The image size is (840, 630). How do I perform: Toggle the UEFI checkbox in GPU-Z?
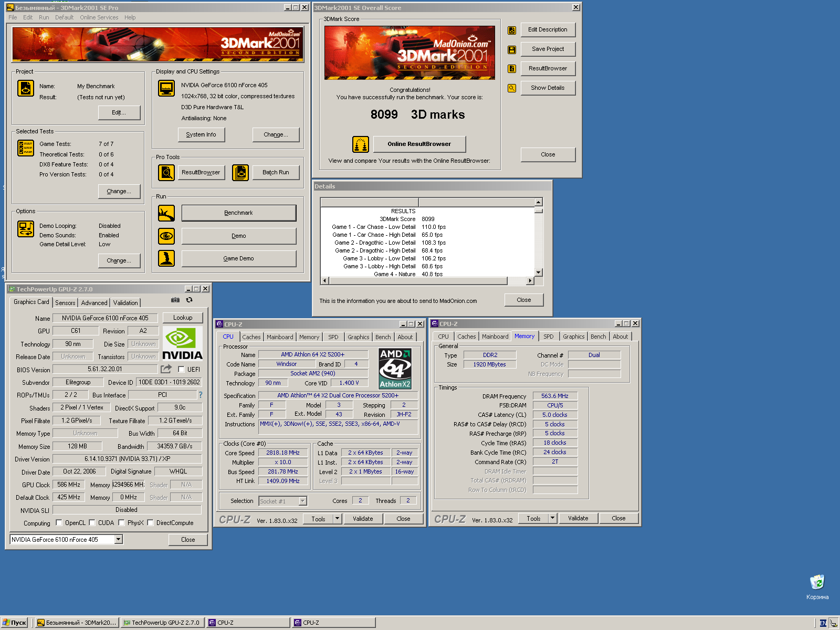point(181,369)
